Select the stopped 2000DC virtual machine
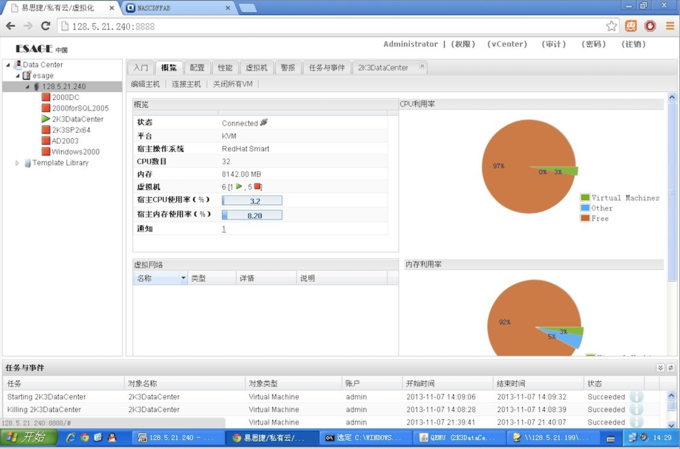 pos(65,97)
